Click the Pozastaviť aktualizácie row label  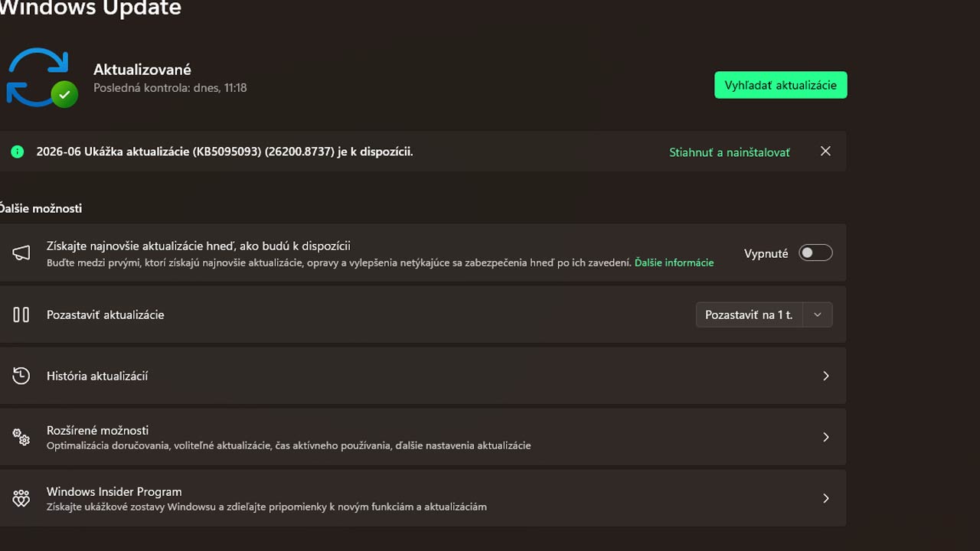tap(106, 315)
